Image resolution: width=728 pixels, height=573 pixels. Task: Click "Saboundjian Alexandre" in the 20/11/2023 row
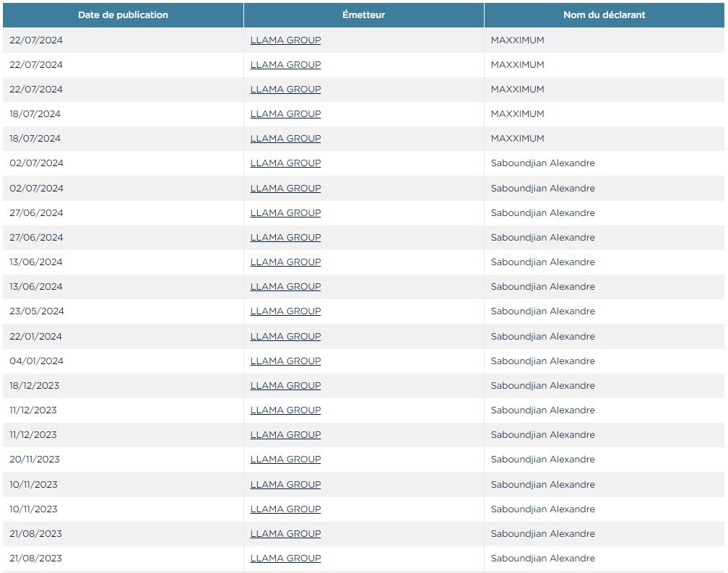[543, 460]
